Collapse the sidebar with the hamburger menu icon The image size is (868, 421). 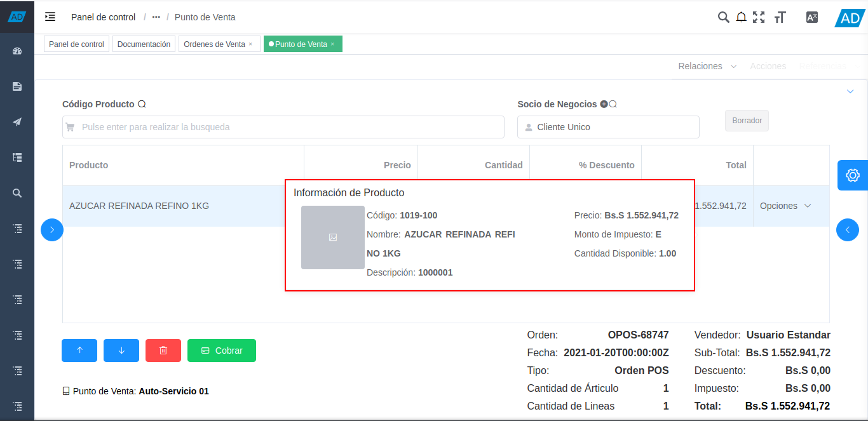[50, 17]
